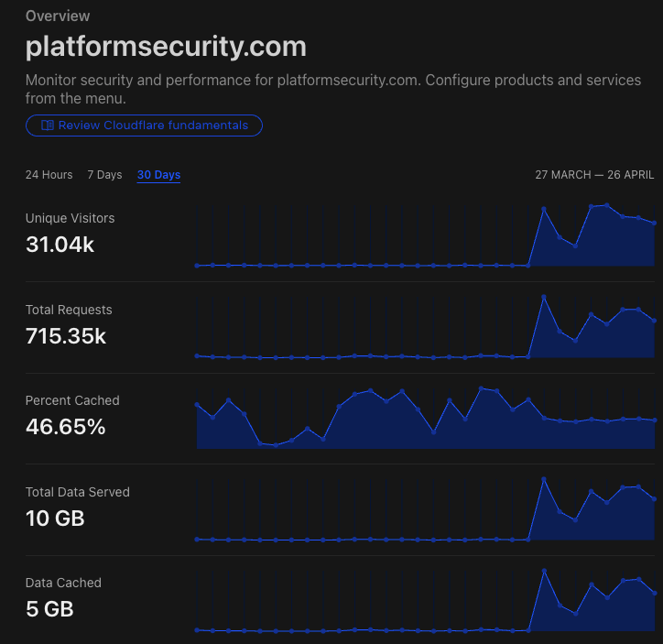Open the Data Cached metric label
The height and width of the screenshot is (644, 663).
click(63, 583)
